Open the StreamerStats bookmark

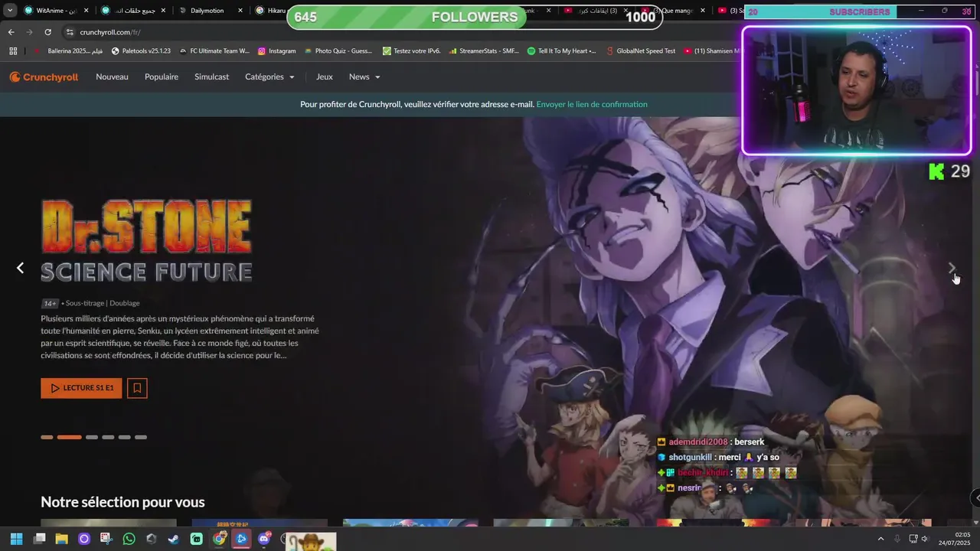click(484, 51)
